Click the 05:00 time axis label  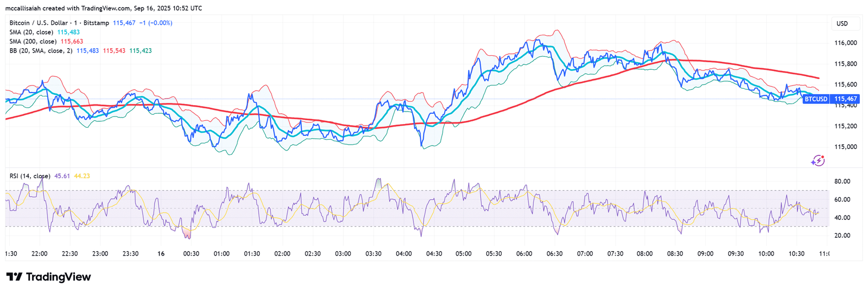[x=463, y=253]
